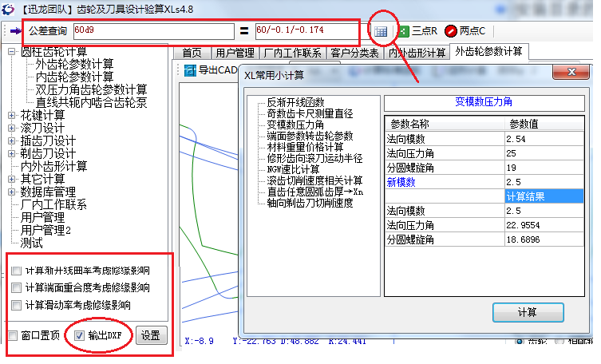Screen dimensions: 601x364
Task: Open the XL calculator tool icon
Action: click(381, 31)
